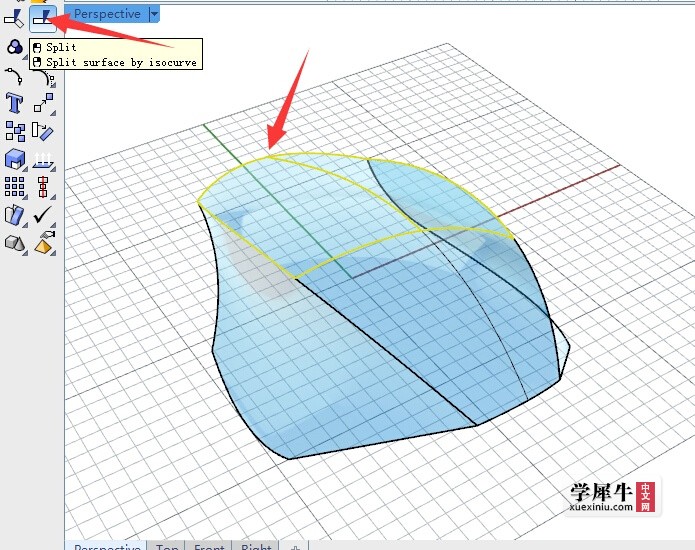Viewport: 695px width, 550px height.
Task: Open the Rectangular array tool
Action: coord(15,187)
